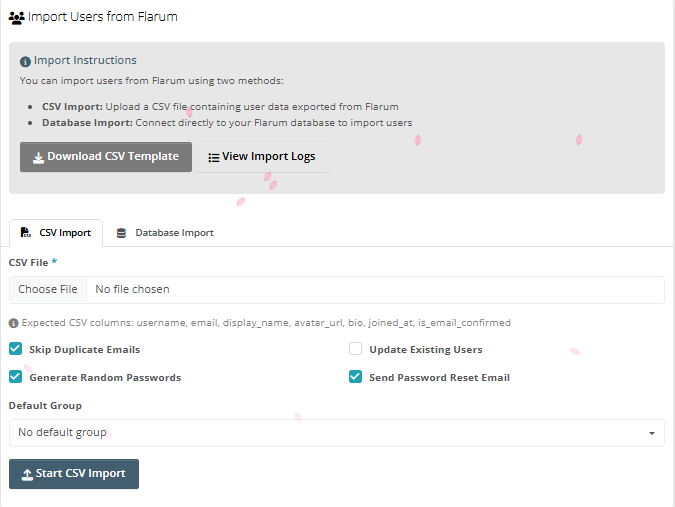Open the Default Group dropdown

point(337,433)
